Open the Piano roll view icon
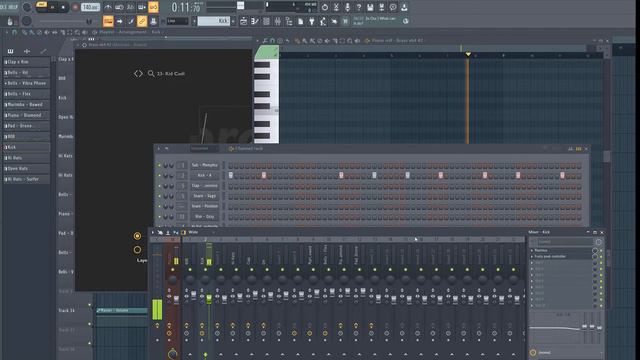Screen dimensions: 640x360 pyautogui.click(x=255, y=21)
